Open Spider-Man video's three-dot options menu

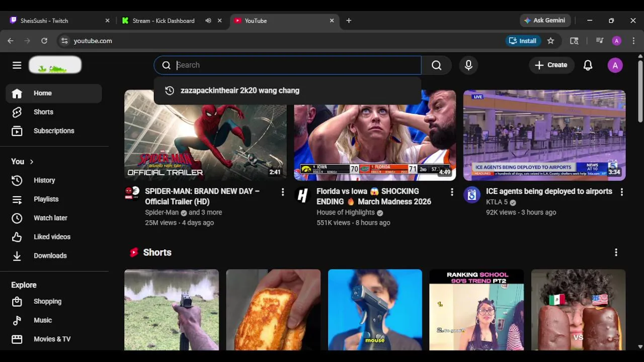[x=282, y=192]
